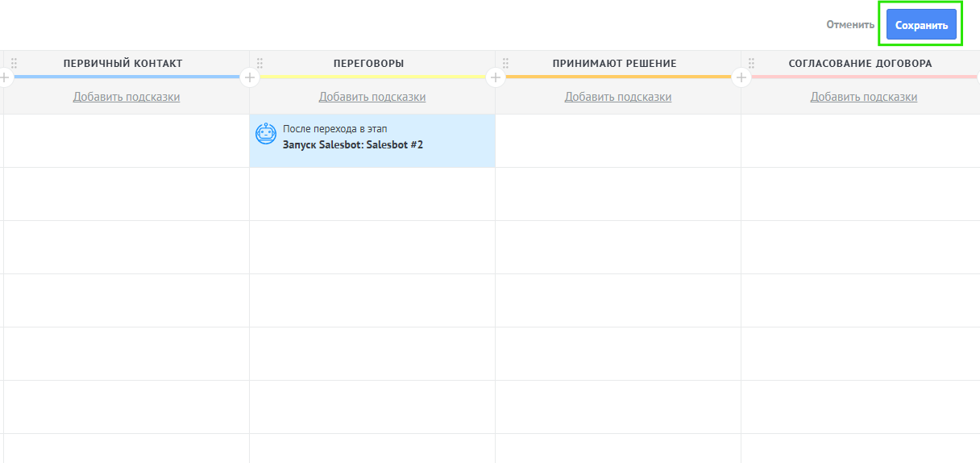Click the blue color bar under Первичный контакт

click(x=127, y=77)
